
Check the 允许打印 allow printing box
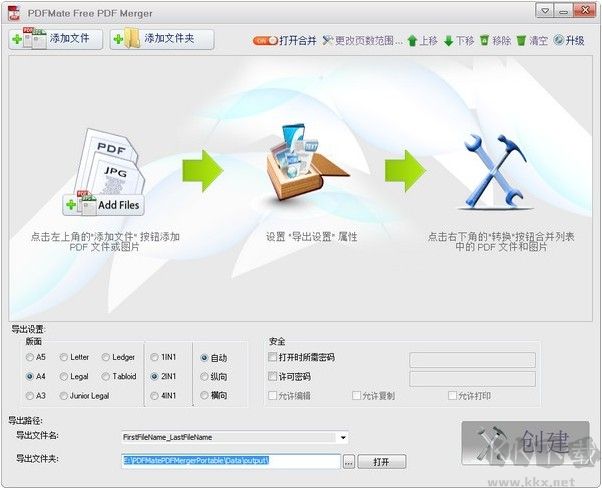(x=452, y=395)
